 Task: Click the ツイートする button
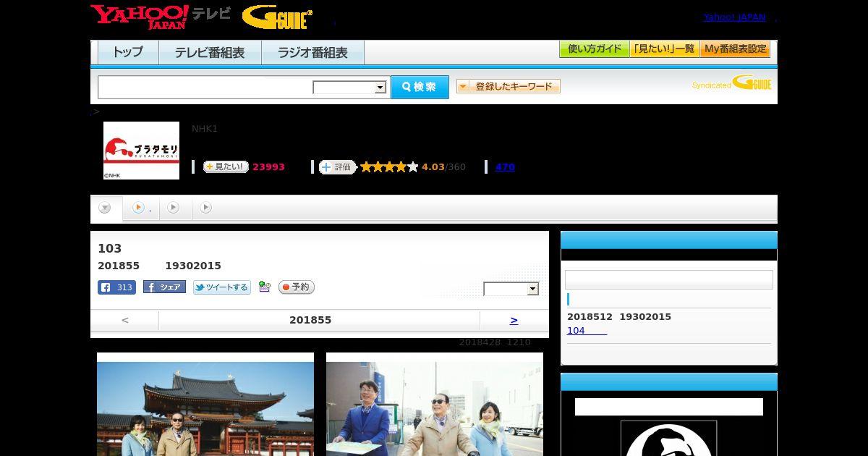pos(222,287)
